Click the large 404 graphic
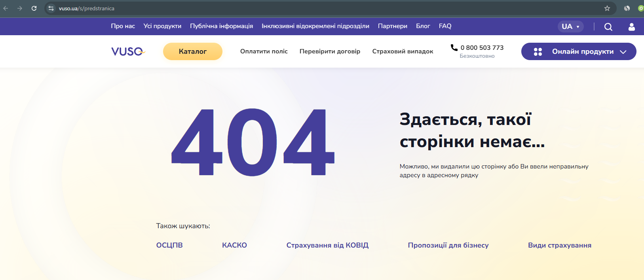 (x=253, y=142)
